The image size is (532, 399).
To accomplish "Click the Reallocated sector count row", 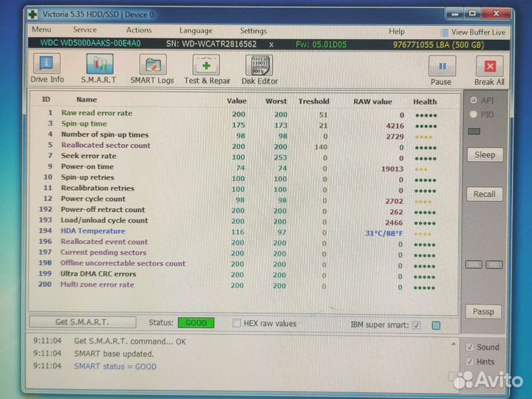I will pyautogui.click(x=105, y=146).
